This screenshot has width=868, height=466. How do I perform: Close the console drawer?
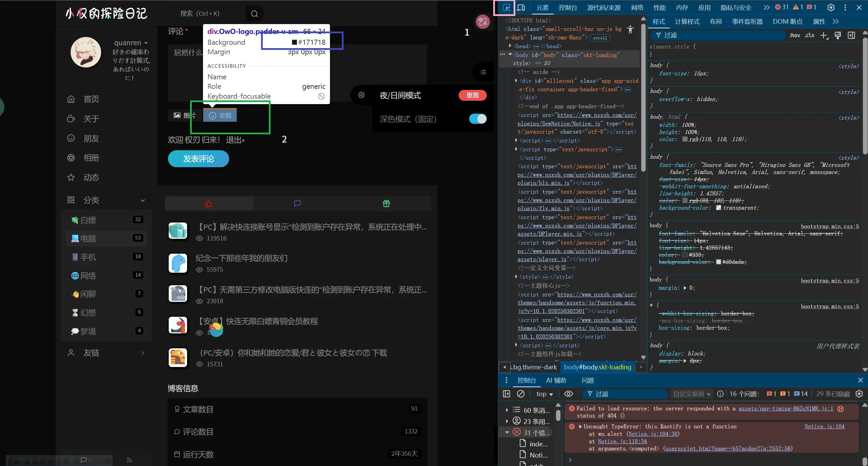[860, 380]
